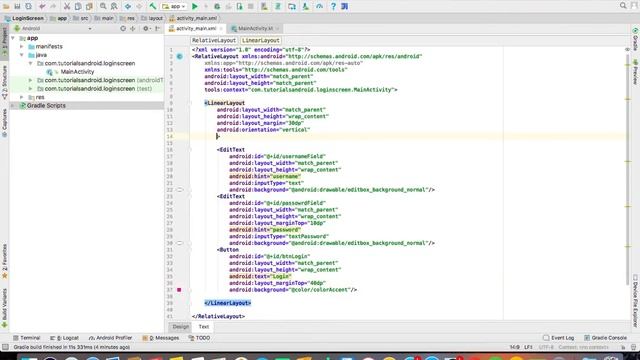The image size is (640, 360).
Task: Switch to the activity_main.xml editor tab
Action: [196, 29]
